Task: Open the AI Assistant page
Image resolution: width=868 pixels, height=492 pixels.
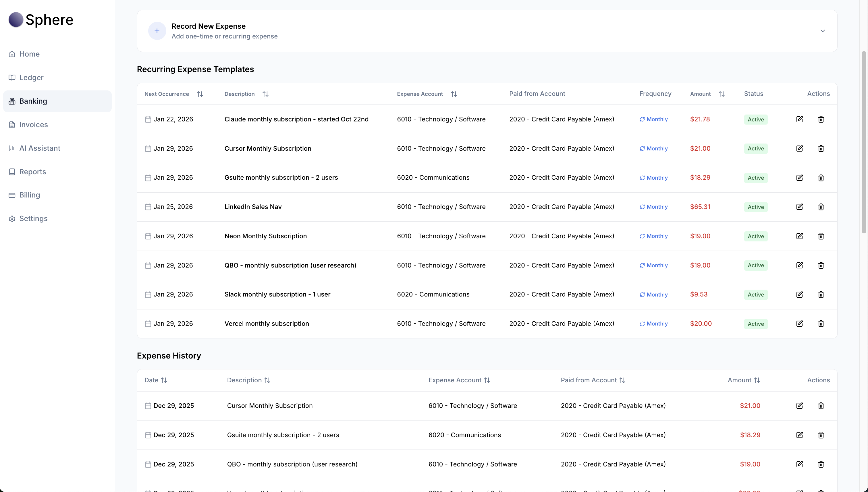Action: coord(40,148)
